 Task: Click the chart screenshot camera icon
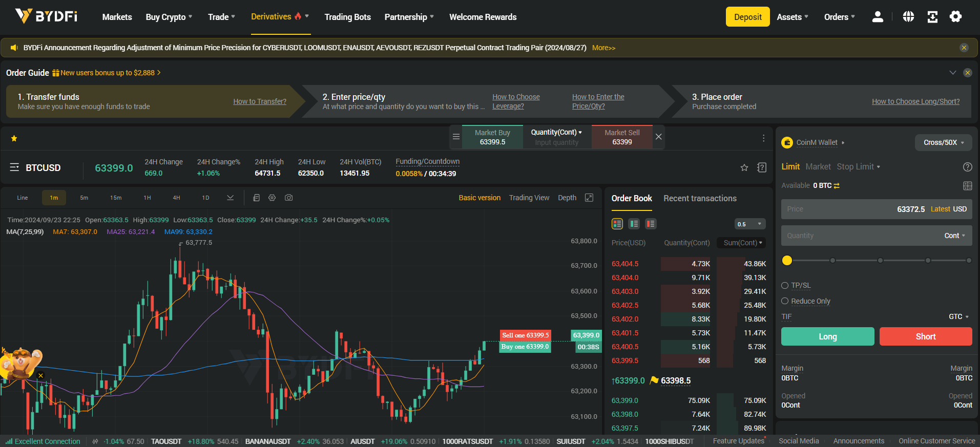289,198
